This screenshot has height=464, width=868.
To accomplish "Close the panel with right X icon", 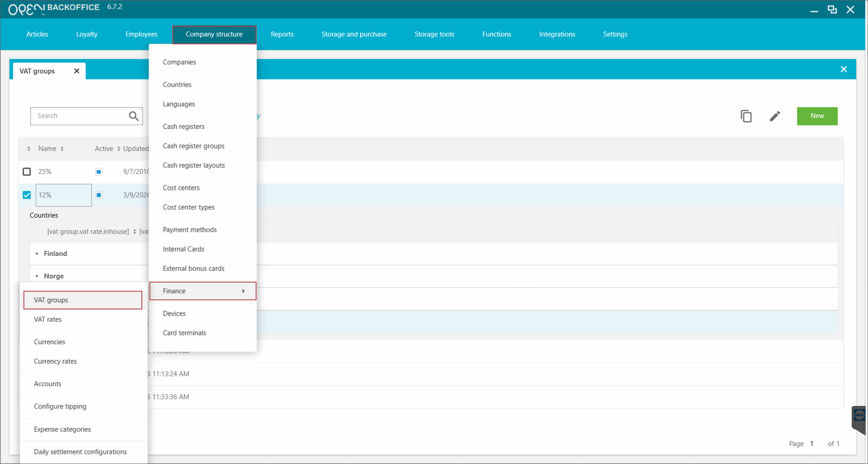I will [843, 70].
